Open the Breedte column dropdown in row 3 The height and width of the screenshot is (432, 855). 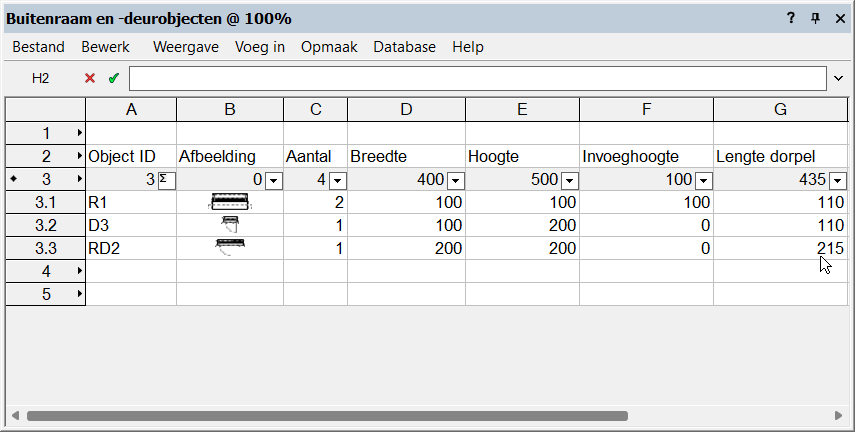(455, 180)
